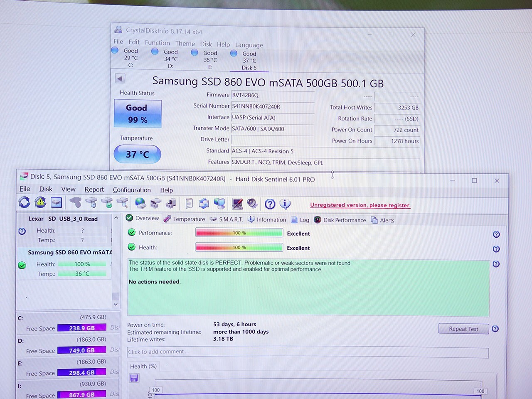Click the help icon beside Health bar
This screenshot has width=532, height=399.
pos(496,249)
